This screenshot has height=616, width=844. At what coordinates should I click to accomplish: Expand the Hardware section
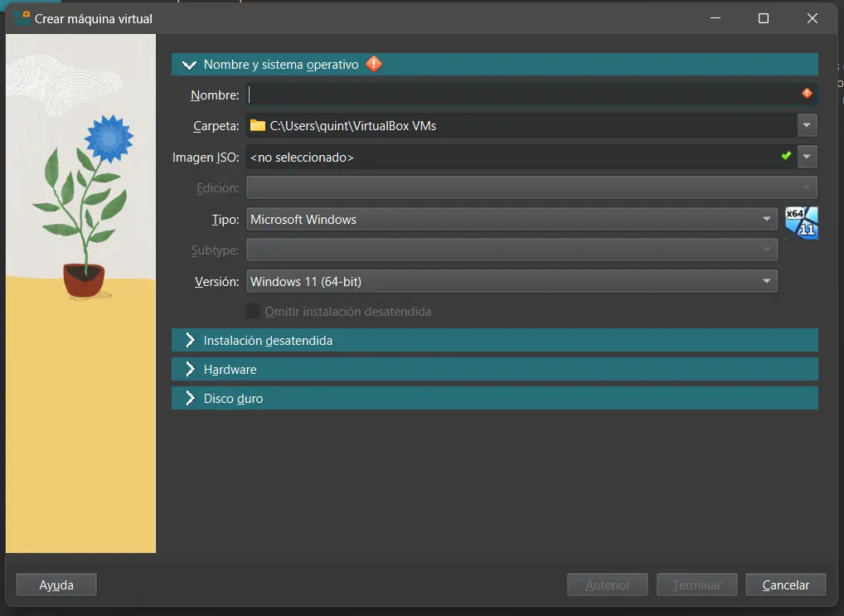tap(190, 370)
